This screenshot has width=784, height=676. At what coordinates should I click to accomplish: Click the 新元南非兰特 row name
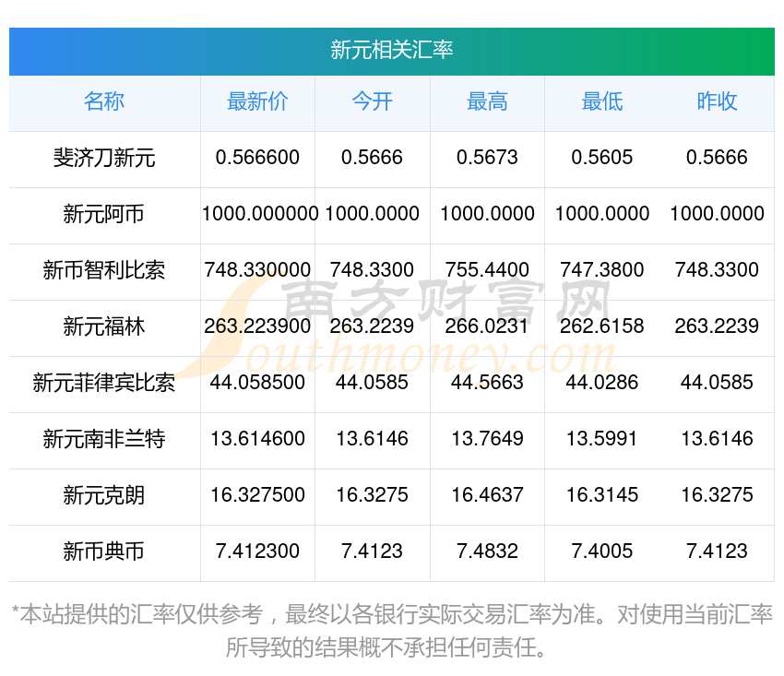click(104, 439)
